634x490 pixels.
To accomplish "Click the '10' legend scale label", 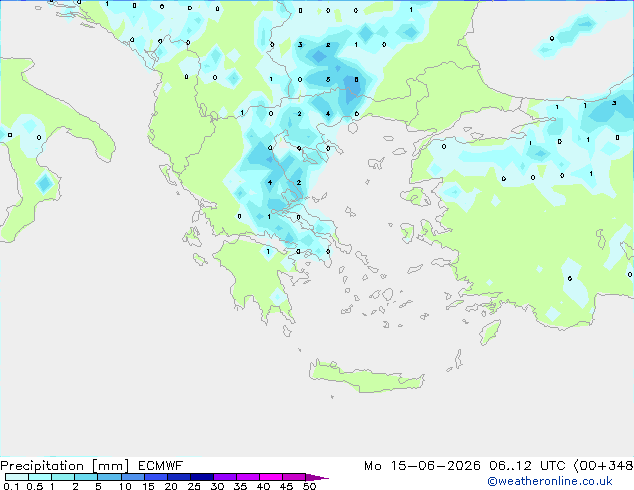I will [x=125, y=486].
